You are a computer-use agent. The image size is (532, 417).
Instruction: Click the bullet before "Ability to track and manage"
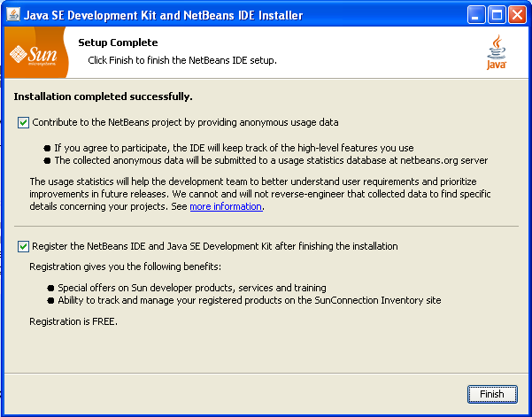51,300
